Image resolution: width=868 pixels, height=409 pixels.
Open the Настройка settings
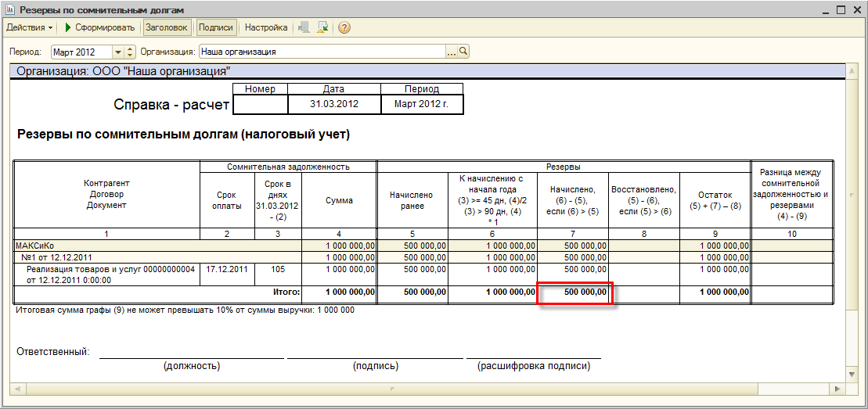pos(265,27)
